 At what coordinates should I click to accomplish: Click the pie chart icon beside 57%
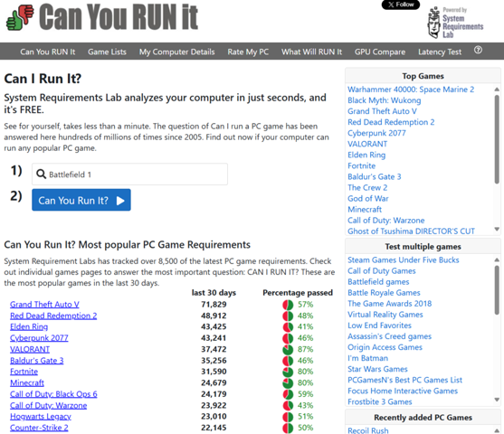click(x=288, y=305)
